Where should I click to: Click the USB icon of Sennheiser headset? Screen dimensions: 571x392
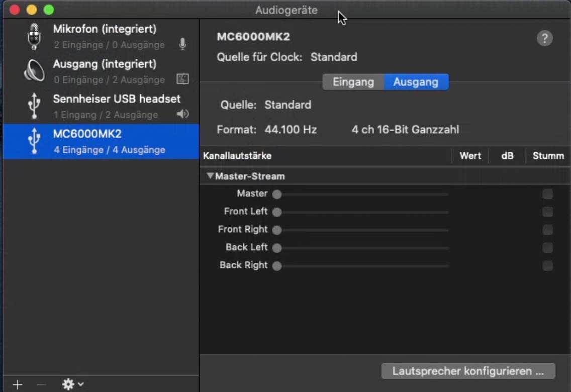click(x=34, y=106)
